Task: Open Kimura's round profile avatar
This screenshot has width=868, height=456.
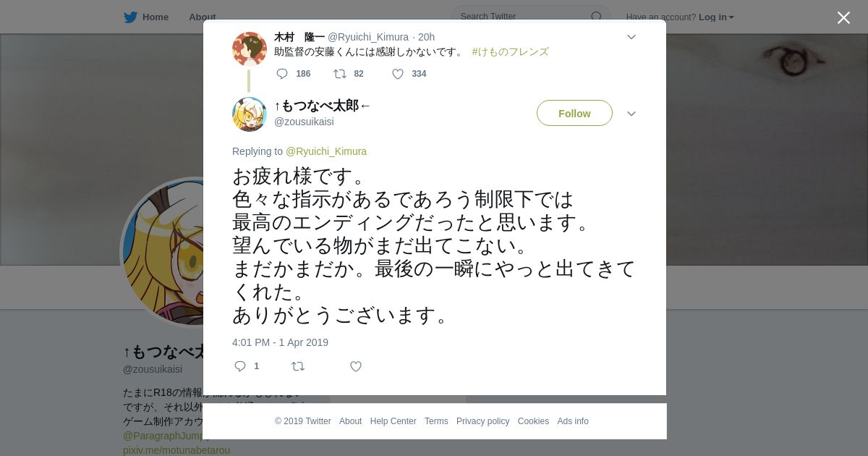Action: pyautogui.click(x=250, y=49)
